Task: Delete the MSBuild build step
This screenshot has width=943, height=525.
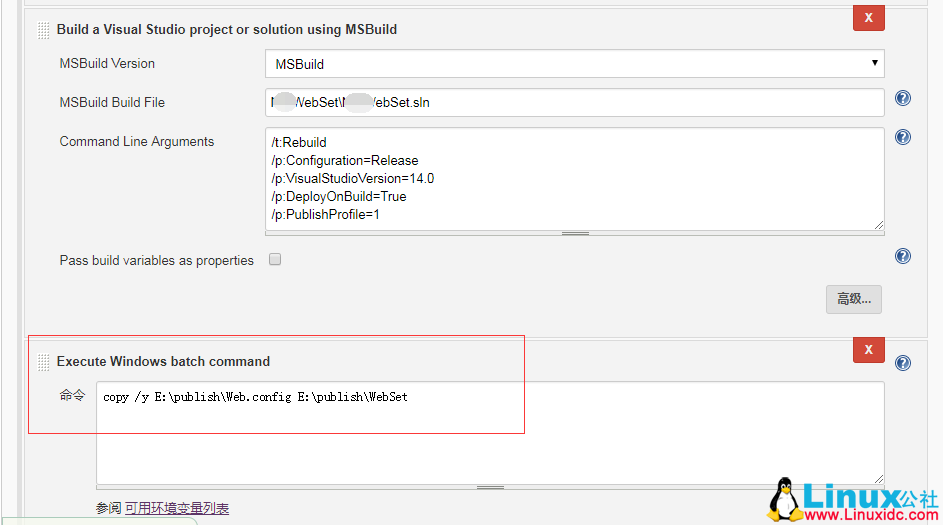Action: coord(867,18)
